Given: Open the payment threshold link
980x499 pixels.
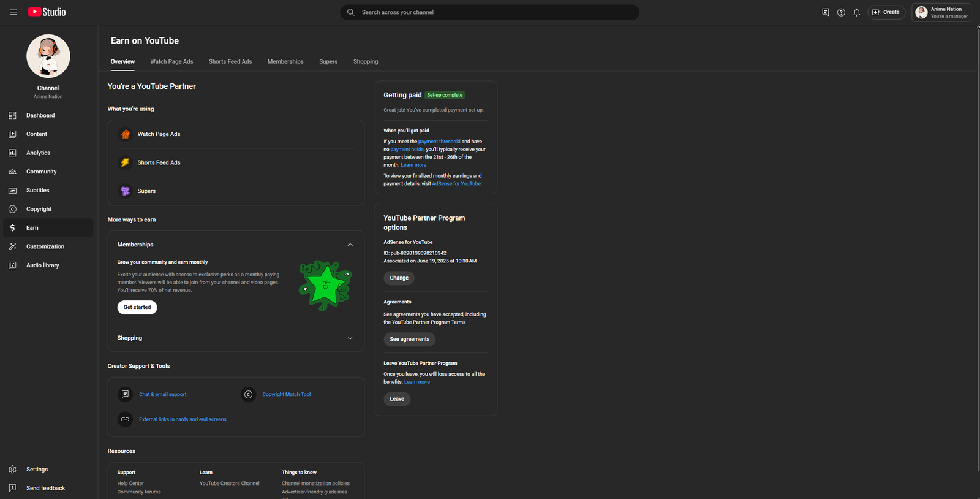Looking at the screenshot, I should [x=439, y=142].
